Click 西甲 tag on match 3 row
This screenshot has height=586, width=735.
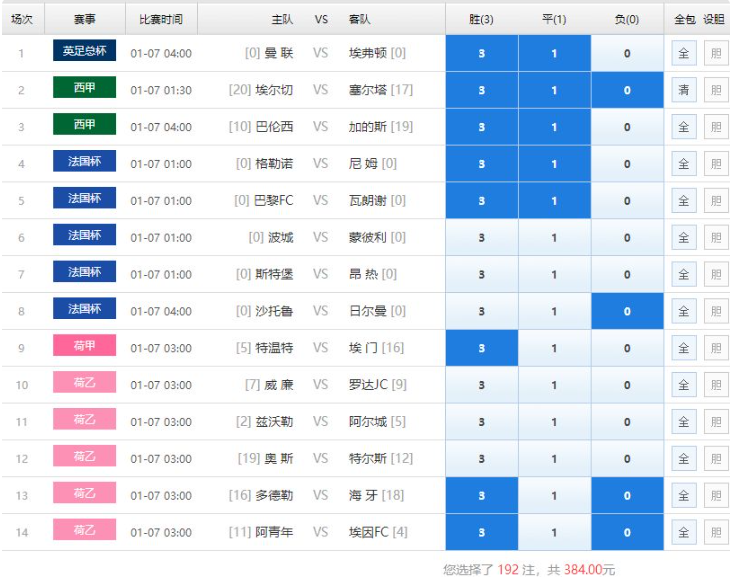tap(84, 124)
